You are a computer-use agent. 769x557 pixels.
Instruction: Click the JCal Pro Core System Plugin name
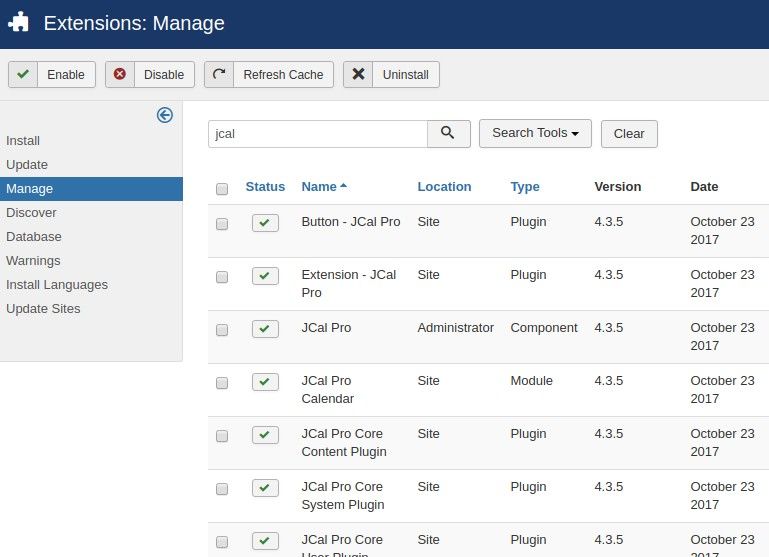(343, 495)
